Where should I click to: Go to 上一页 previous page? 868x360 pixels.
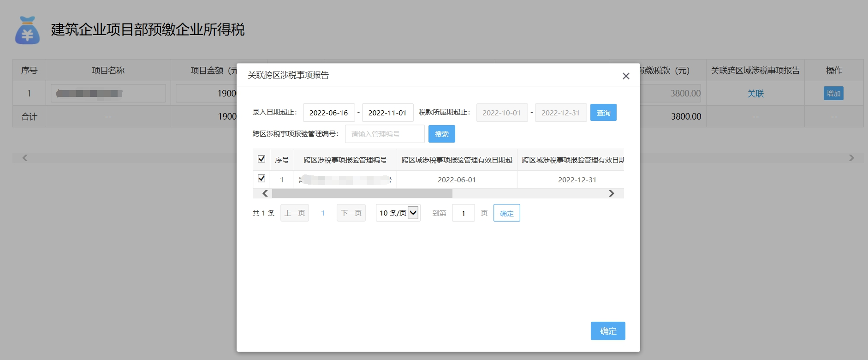click(x=295, y=213)
